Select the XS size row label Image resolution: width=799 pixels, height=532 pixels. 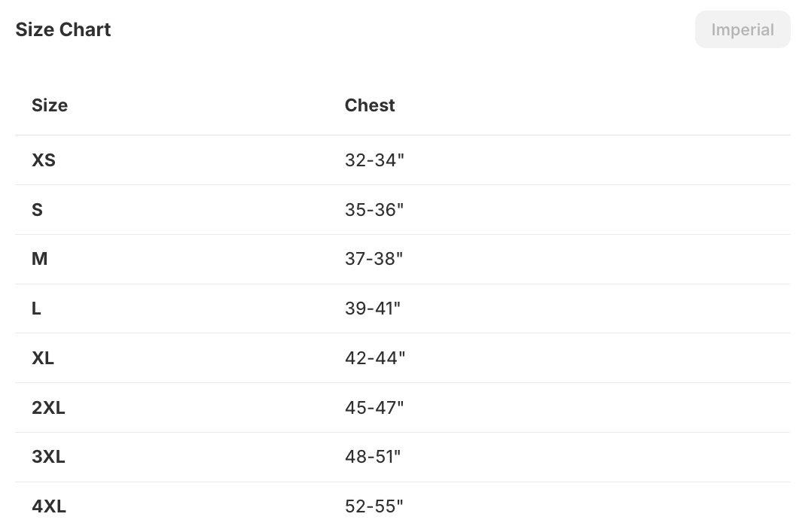tap(44, 160)
